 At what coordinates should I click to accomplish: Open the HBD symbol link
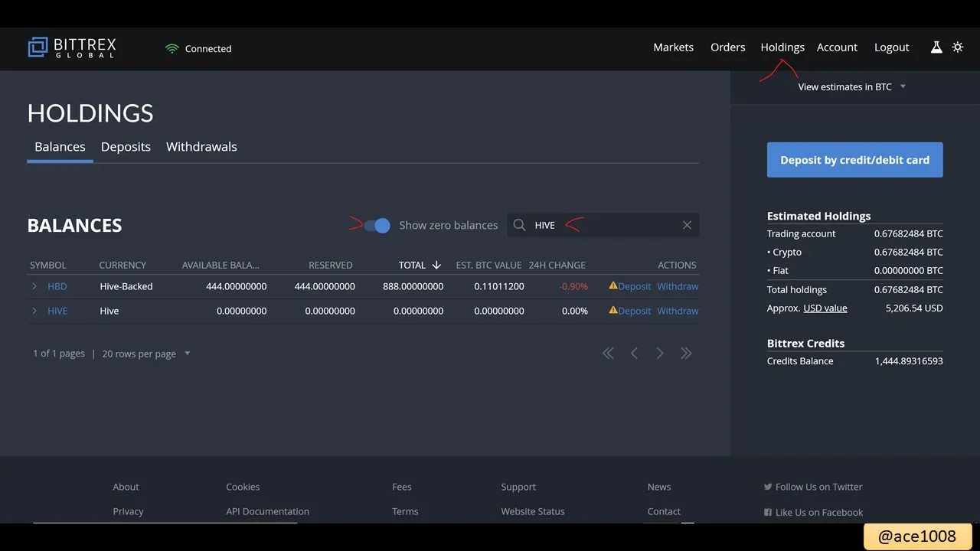(x=57, y=286)
